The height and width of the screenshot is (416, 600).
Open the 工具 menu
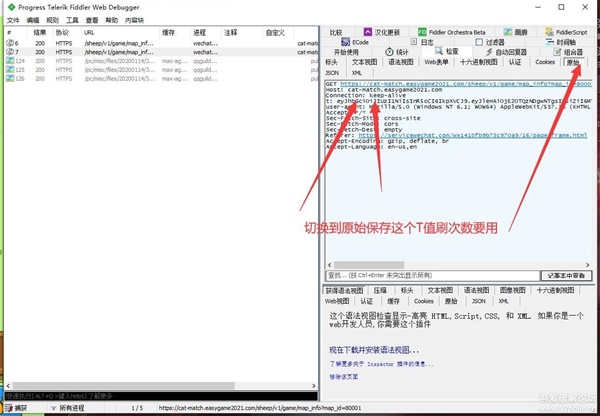click(x=72, y=20)
